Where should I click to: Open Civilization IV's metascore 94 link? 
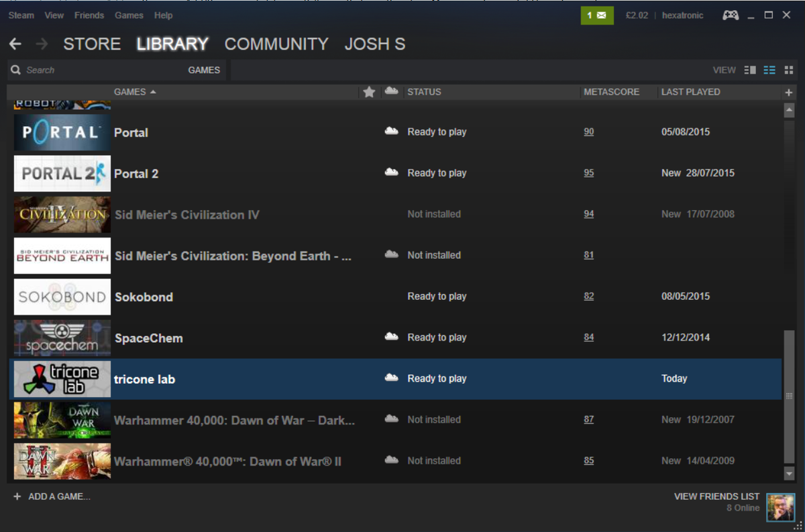click(x=588, y=214)
